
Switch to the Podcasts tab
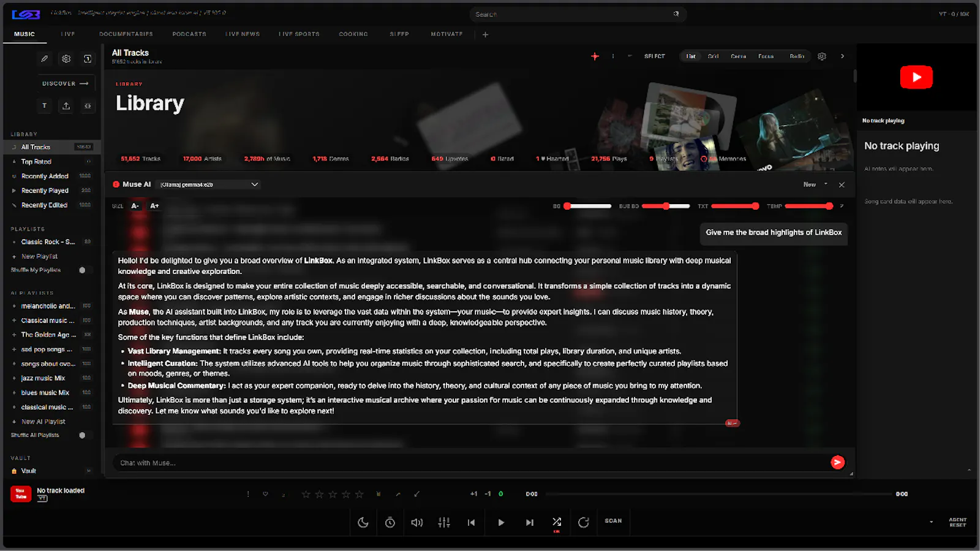click(189, 34)
